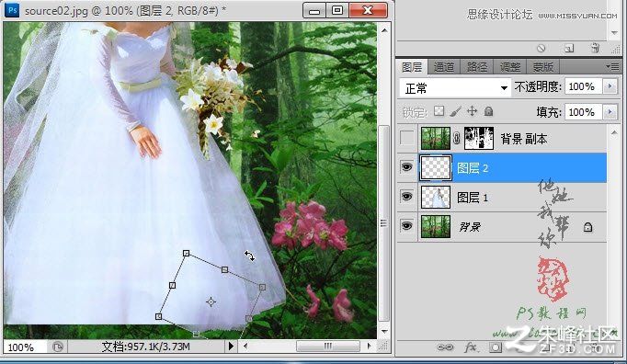Click the lock position move icon
627x364 pixels.
click(473, 111)
